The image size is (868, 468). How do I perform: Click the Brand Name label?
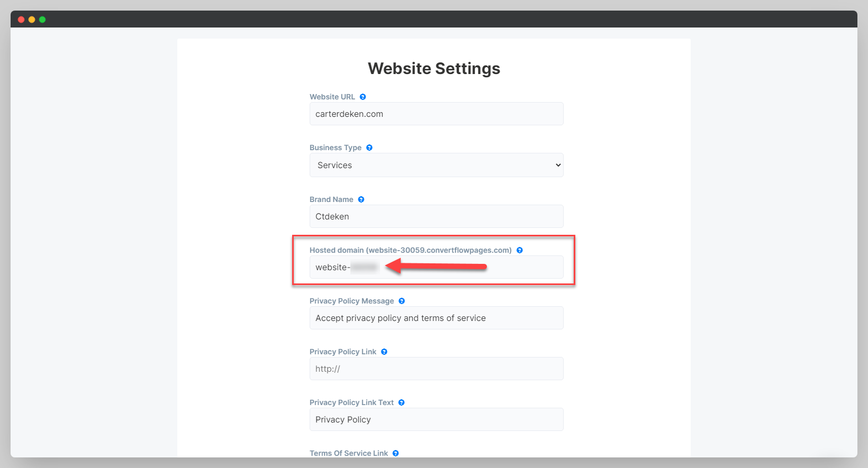(x=331, y=199)
